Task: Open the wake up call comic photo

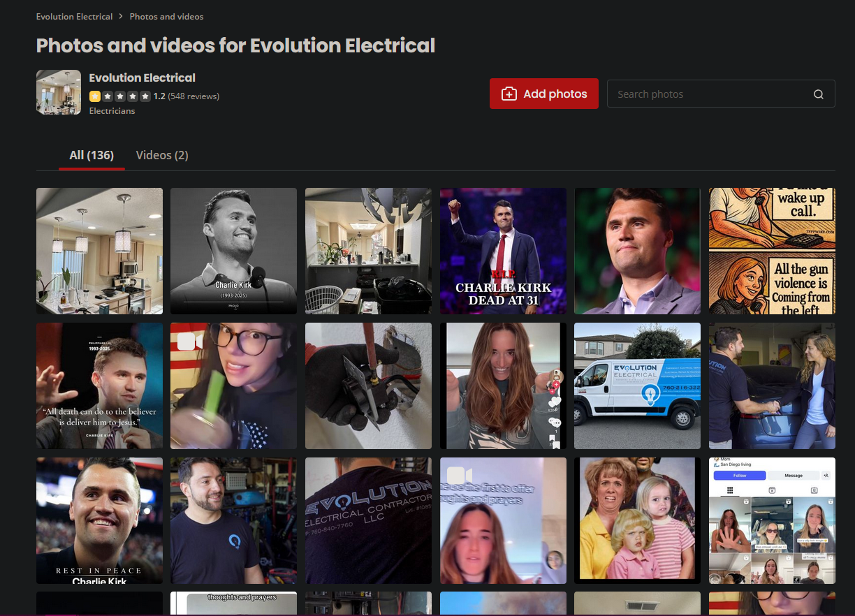Action: pyautogui.click(x=772, y=251)
